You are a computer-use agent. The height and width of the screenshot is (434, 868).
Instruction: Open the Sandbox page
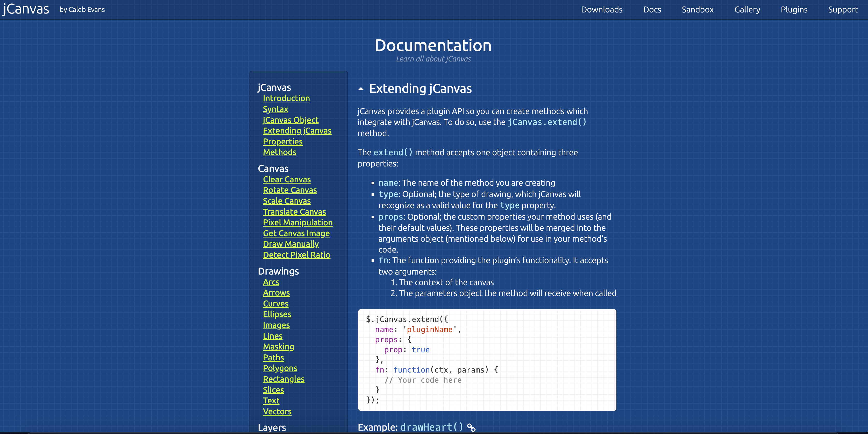click(698, 9)
